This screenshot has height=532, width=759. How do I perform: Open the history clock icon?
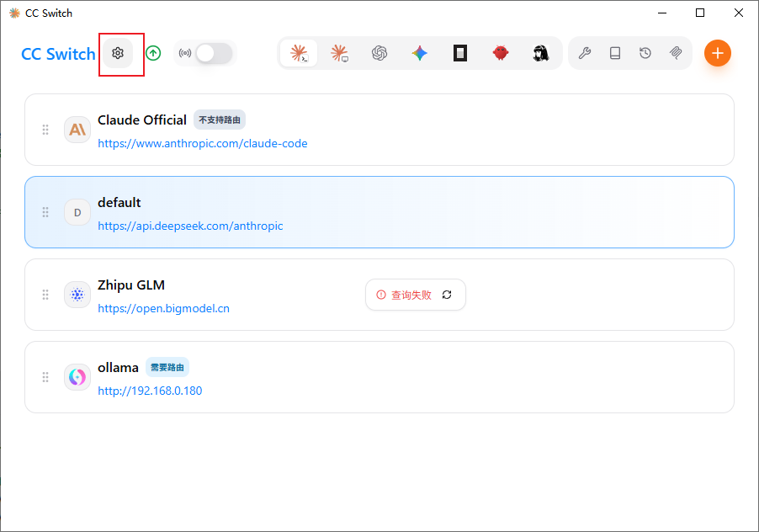pyautogui.click(x=645, y=53)
